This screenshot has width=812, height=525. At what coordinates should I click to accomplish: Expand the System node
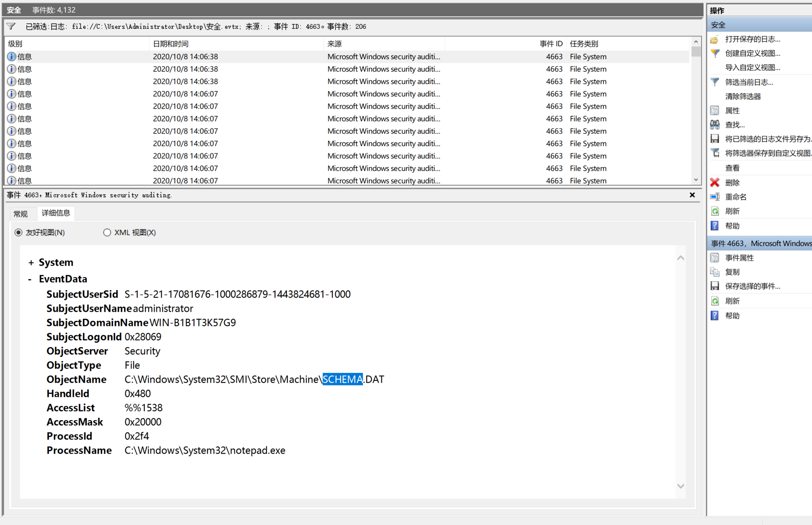(x=31, y=263)
